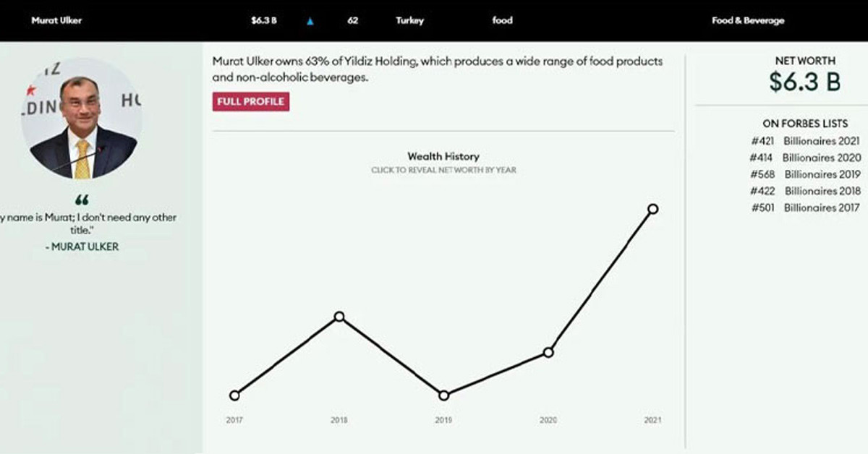Click the Food & Beverage industry label
Screen dimensions: 868x454
pos(747,21)
